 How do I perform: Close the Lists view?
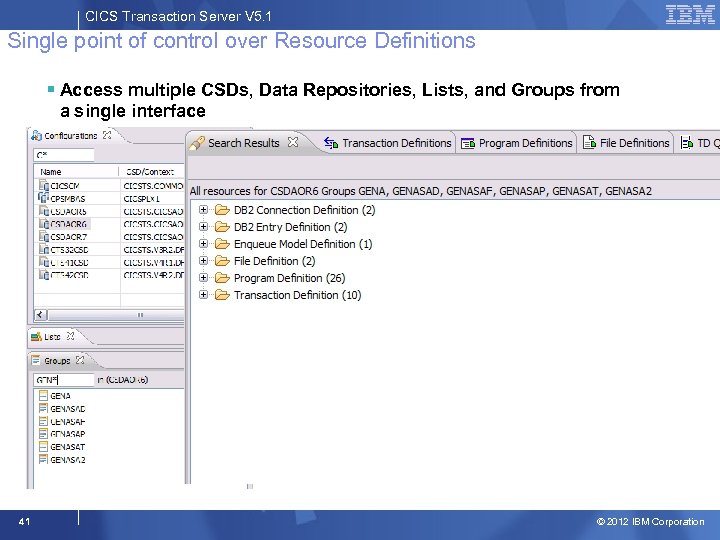(70, 336)
